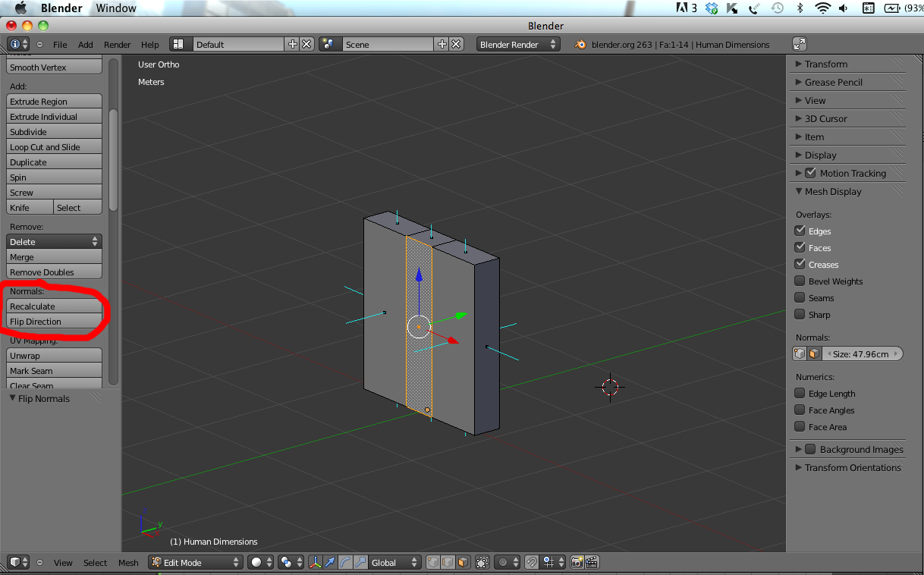Show vertex normals with the grey cube icon
Image resolution: width=924 pixels, height=575 pixels.
(800, 353)
